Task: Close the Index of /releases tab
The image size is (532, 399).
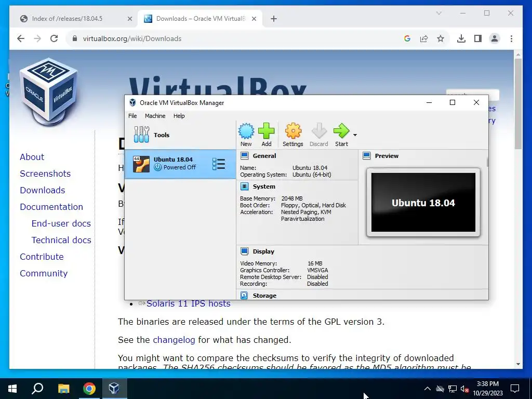Action: point(129,19)
